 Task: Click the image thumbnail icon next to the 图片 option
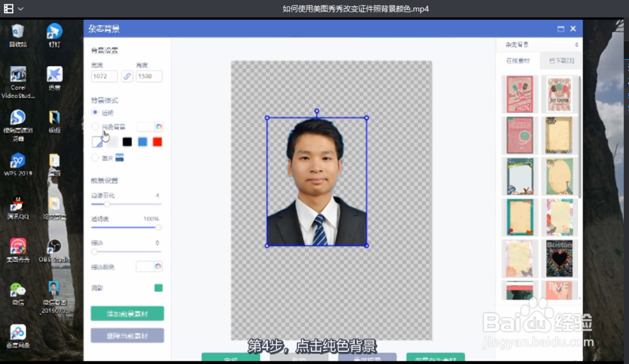(x=119, y=158)
